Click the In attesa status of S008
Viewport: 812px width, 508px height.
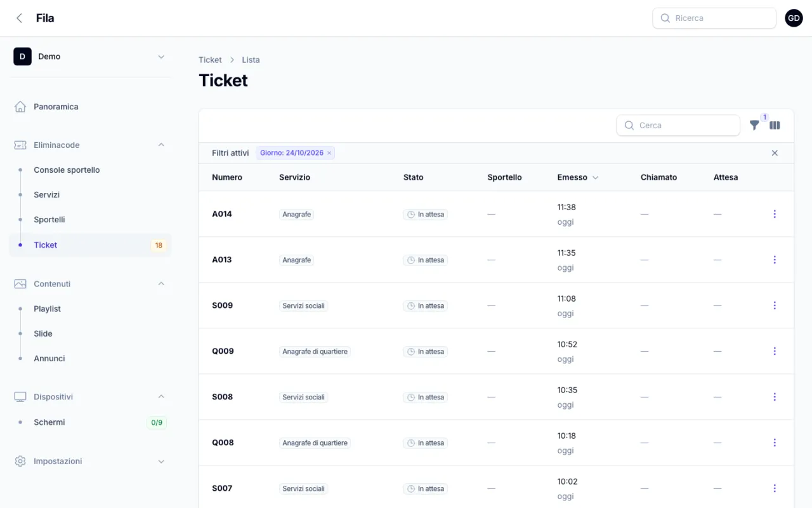pos(425,397)
